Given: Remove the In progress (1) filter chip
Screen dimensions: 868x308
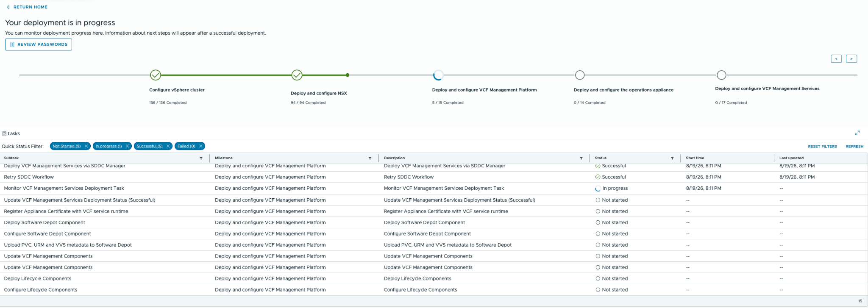Looking at the screenshot, I should (x=127, y=146).
